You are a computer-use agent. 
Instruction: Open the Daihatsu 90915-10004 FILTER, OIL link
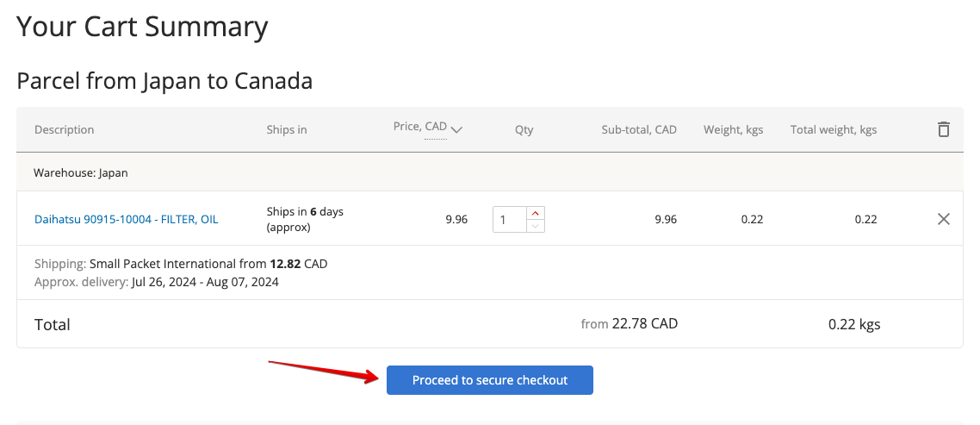(126, 219)
